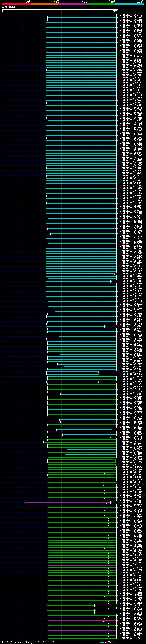Select hit UniRef100_O46921
The width and height of the screenshot is (146, 644).
131,583
